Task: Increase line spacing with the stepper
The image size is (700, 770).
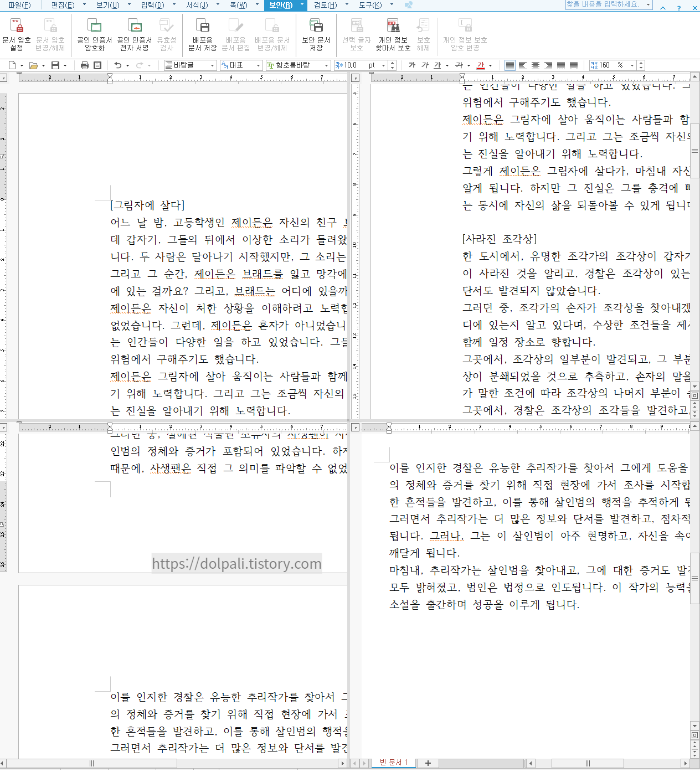Action: tap(641, 62)
